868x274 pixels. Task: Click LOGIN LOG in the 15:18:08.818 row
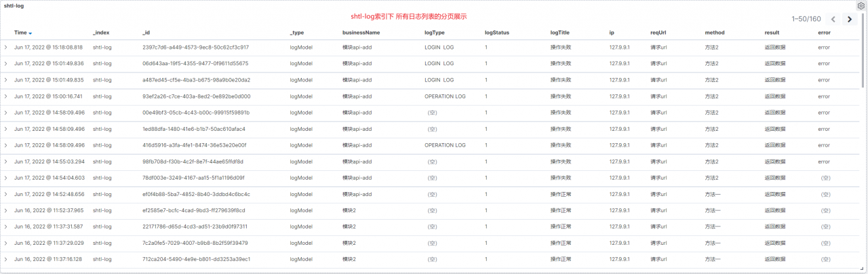click(x=439, y=47)
